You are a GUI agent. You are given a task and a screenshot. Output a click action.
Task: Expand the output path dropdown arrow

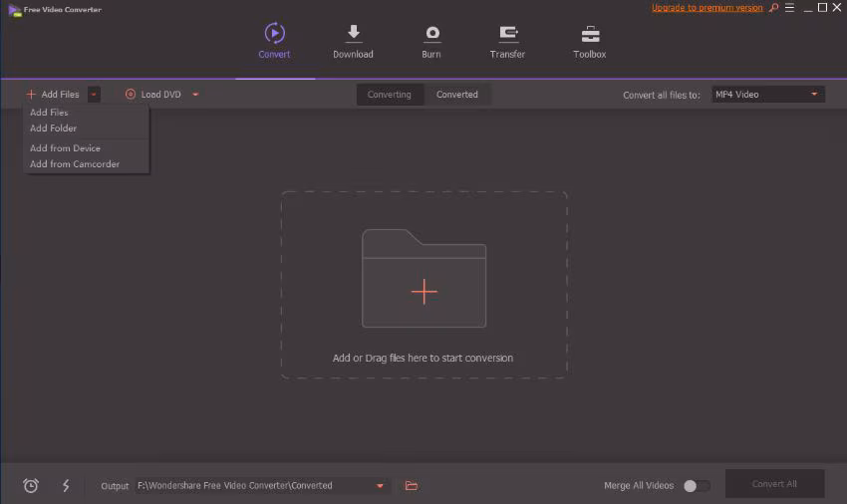tap(381, 486)
